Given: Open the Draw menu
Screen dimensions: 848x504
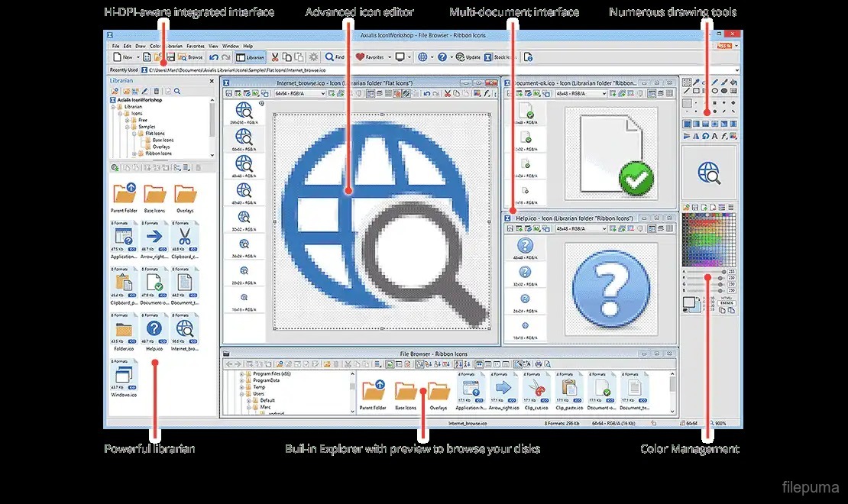Looking at the screenshot, I should [x=141, y=46].
